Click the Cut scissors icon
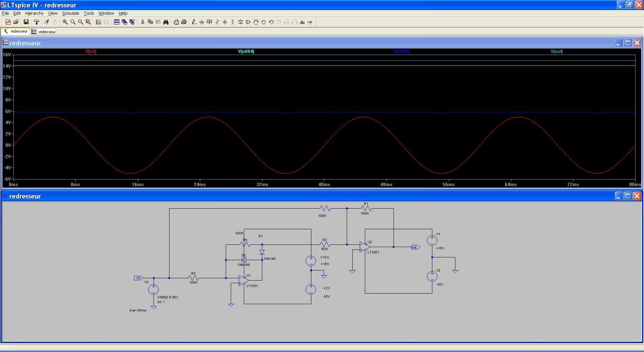Viewport: 644px width, 352px height. click(142, 22)
